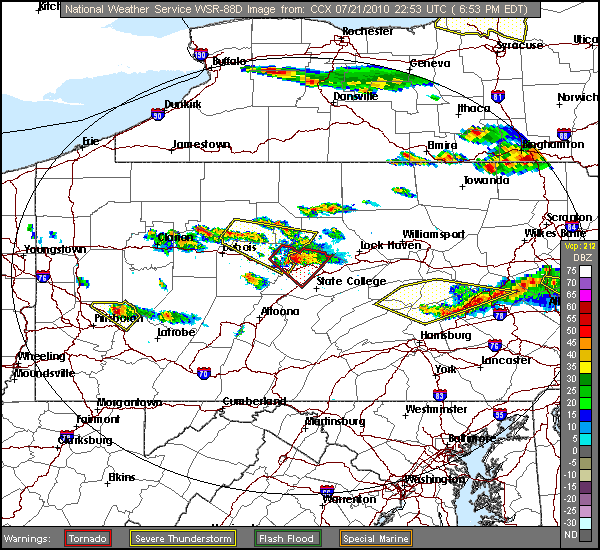Click the Vcp 212 label above the scale
Image resolution: width=600 pixels, height=550 pixels.
579,246
